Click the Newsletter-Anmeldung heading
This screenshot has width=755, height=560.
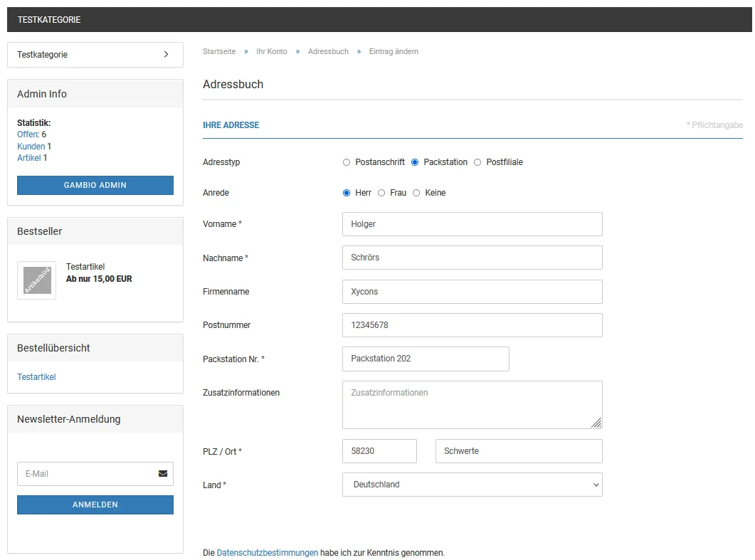pyautogui.click(x=69, y=419)
